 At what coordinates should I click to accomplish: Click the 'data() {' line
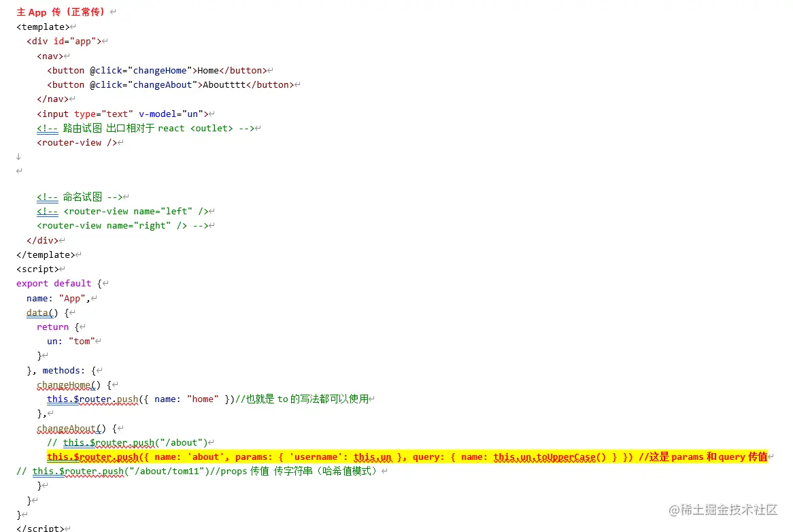pyautogui.click(x=48, y=312)
